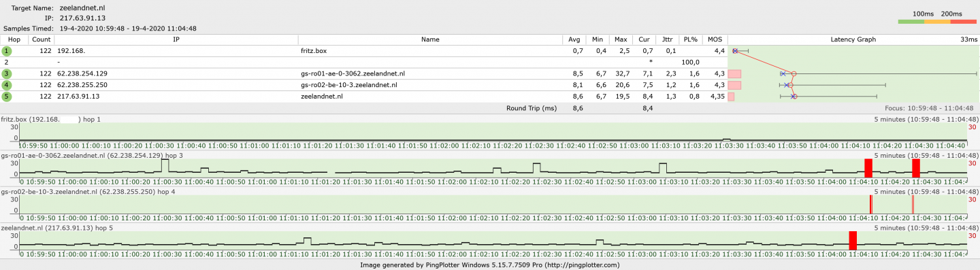
Task: Click the pink packet loss bar for hop 3
Action: tap(734, 73)
